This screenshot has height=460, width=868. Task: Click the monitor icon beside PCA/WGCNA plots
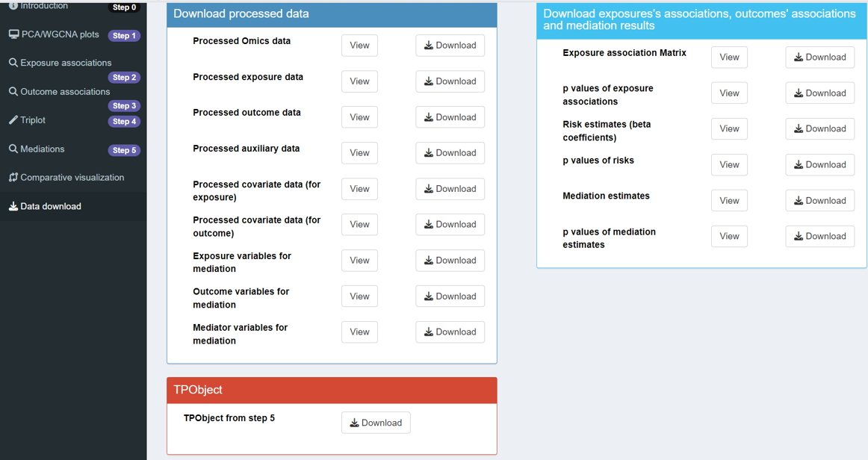(x=13, y=34)
